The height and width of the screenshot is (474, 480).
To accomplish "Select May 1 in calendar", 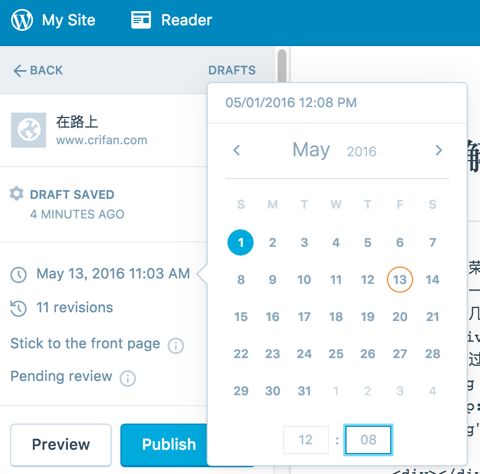I will 241,242.
